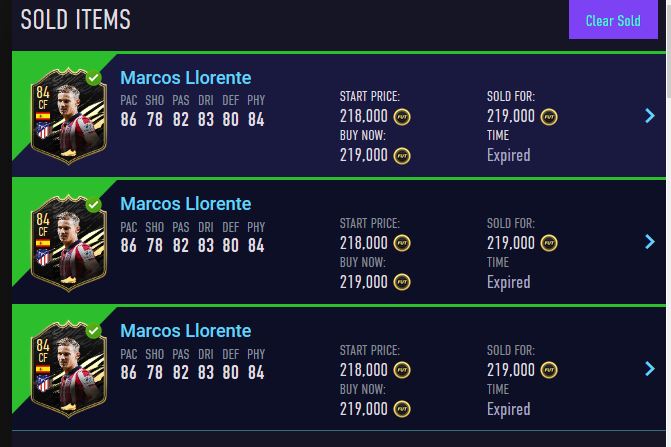
Task: Click the Clear Sold button
Action: click(x=612, y=21)
